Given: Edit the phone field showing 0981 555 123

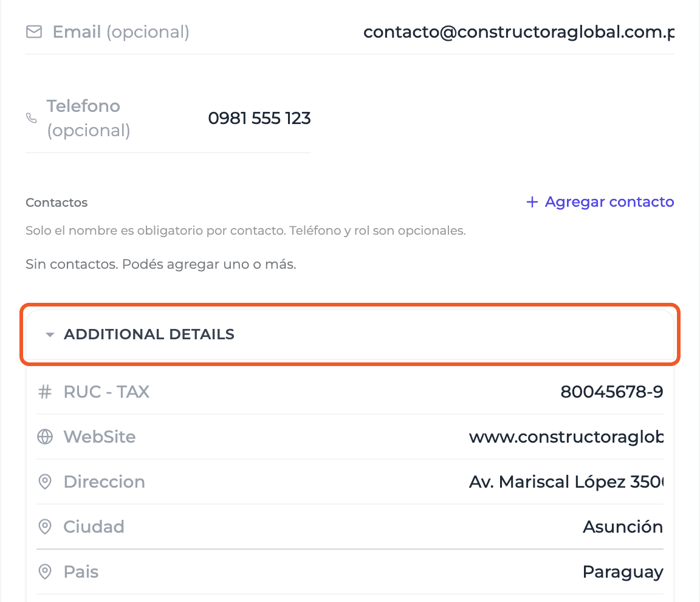Looking at the screenshot, I should point(259,119).
